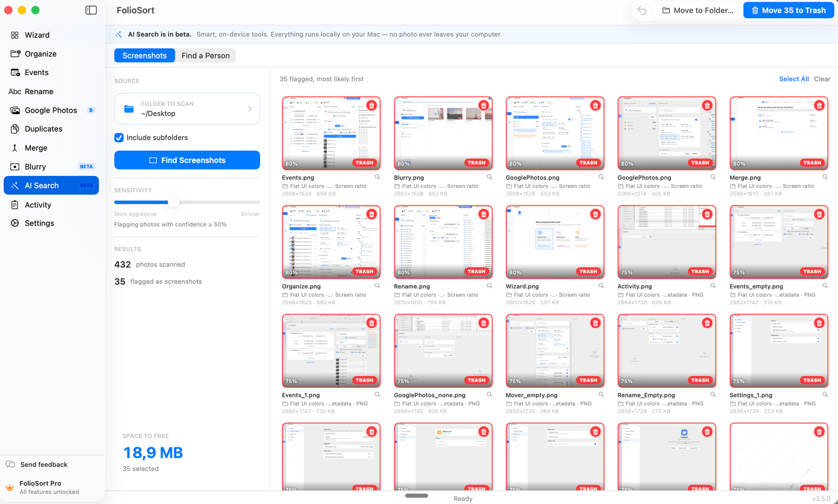Preview Blurry.png with magnifier icon
This screenshot has width=838, height=504.
point(489,177)
